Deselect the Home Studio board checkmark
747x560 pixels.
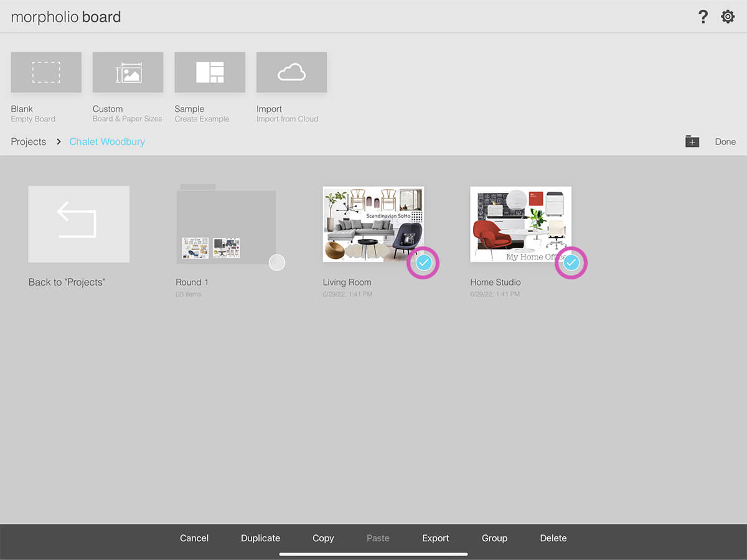[x=571, y=263]
